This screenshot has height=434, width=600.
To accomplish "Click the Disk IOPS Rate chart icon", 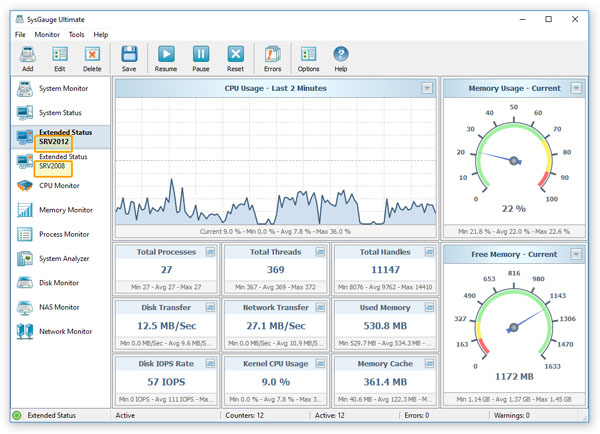I will (210, 364).
